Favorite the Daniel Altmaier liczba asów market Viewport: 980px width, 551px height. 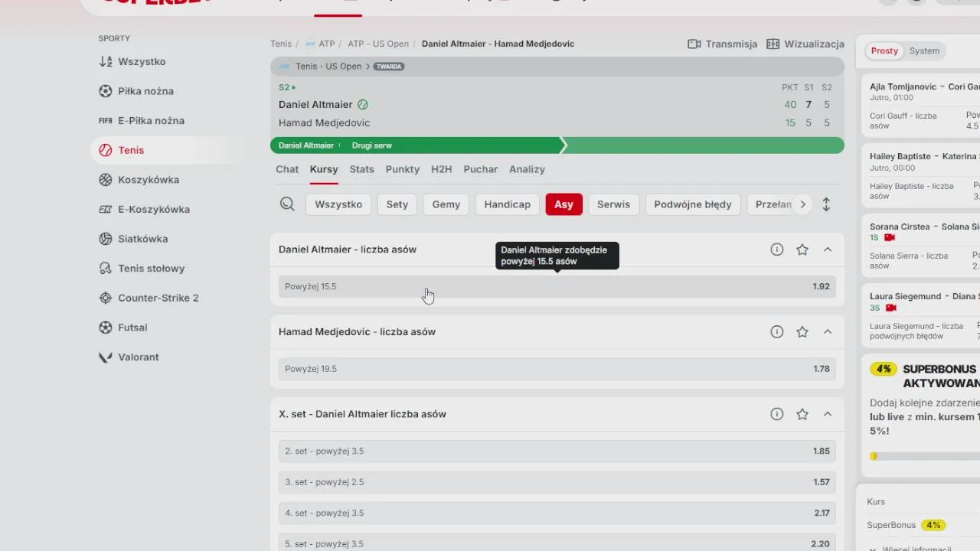coord(802,249)
